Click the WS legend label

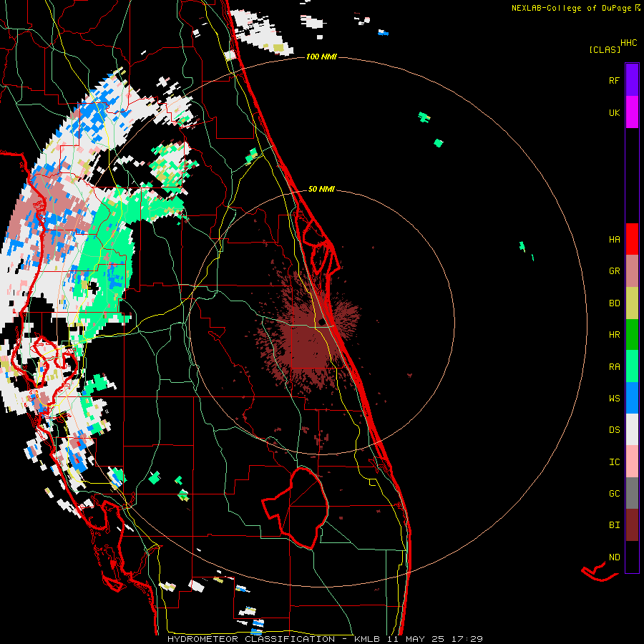coord(614,398)
